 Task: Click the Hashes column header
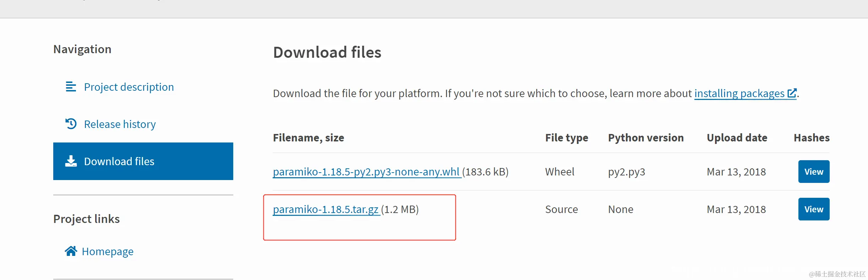point(811,138)
